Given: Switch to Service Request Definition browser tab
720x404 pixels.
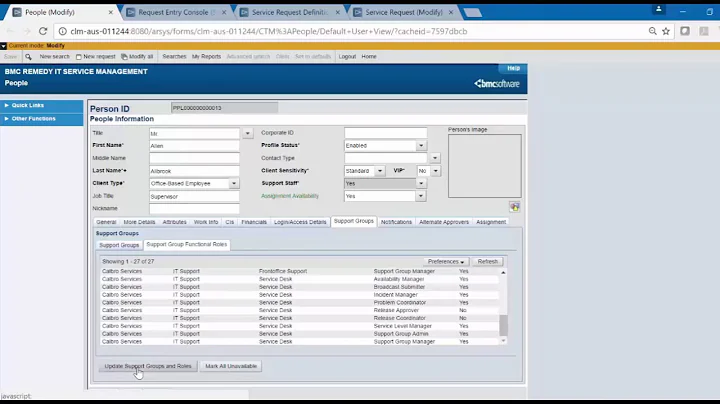Looking at the screenshot, I should (x=289, y=12).
